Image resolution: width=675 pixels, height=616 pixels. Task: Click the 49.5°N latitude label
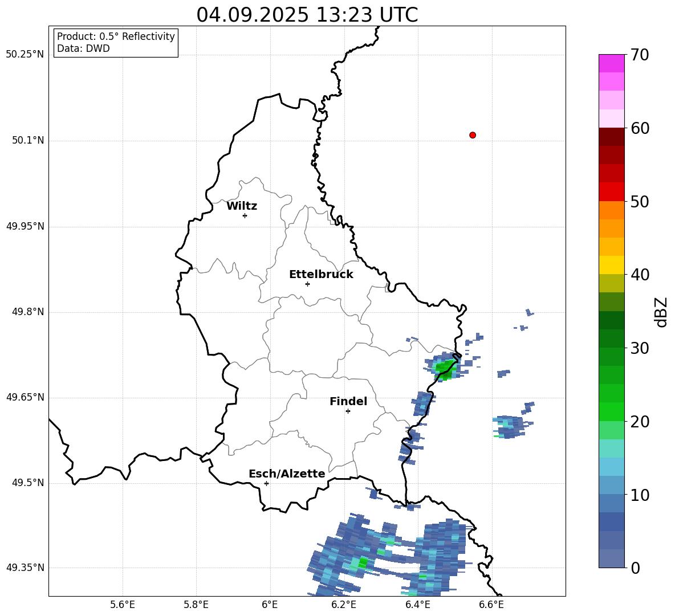click(x=28, y=483)
